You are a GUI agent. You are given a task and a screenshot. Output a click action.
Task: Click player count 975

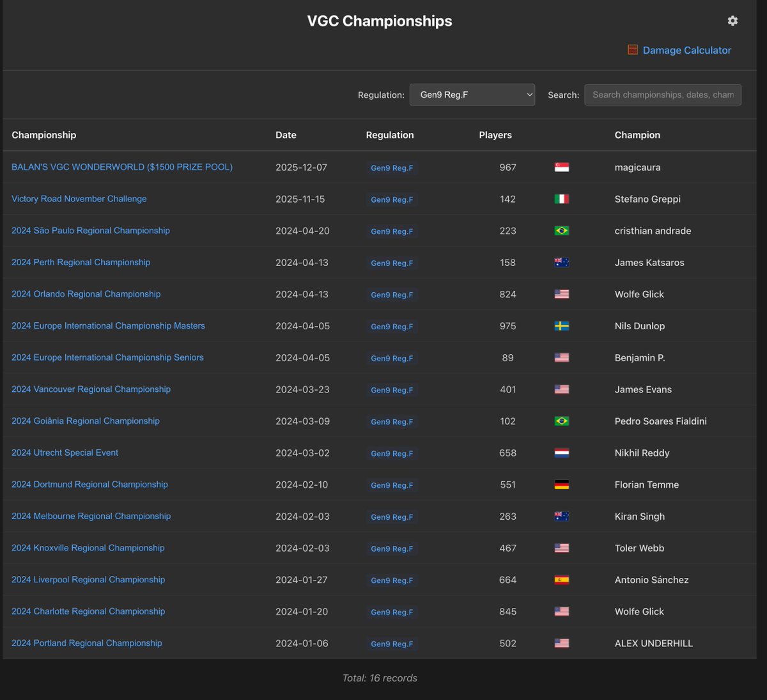coord(507,326)
